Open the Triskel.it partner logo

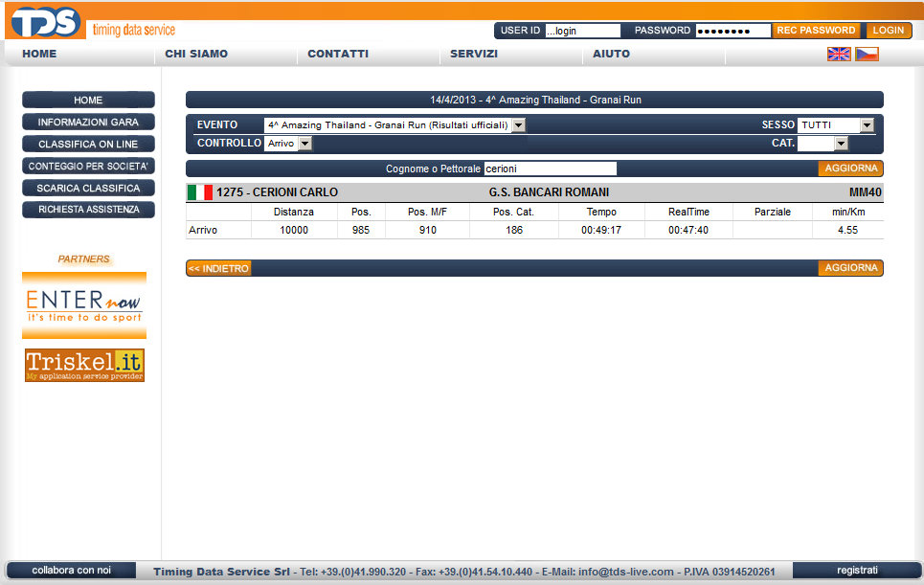[x=84, y=365]
